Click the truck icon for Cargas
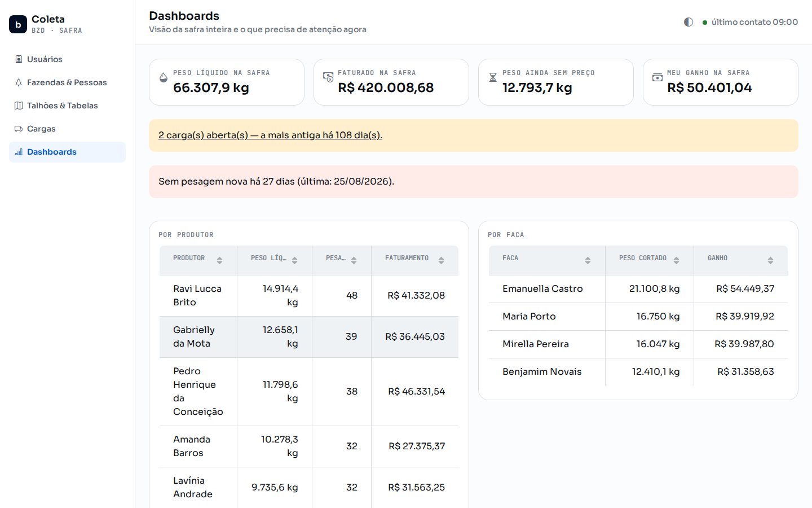 (x=19, y=129)
